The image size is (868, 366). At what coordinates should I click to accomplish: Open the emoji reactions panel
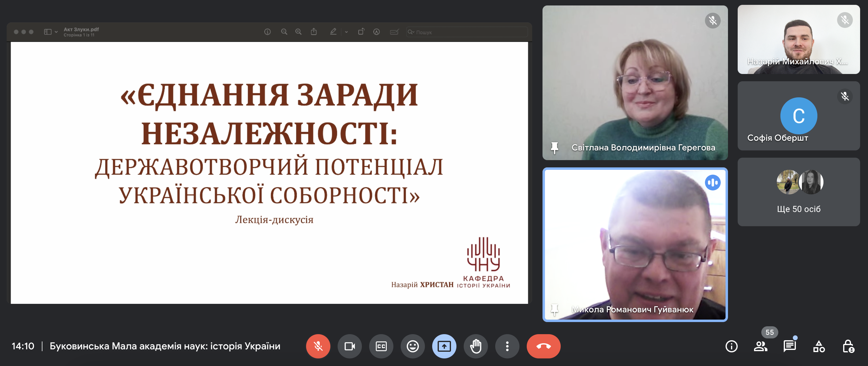[x=412, y=346]
